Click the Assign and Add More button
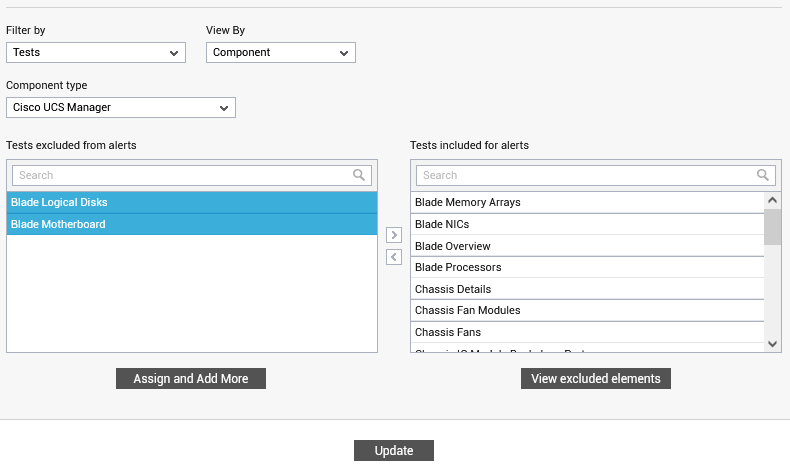790x468 pixels. click(191, 378)
